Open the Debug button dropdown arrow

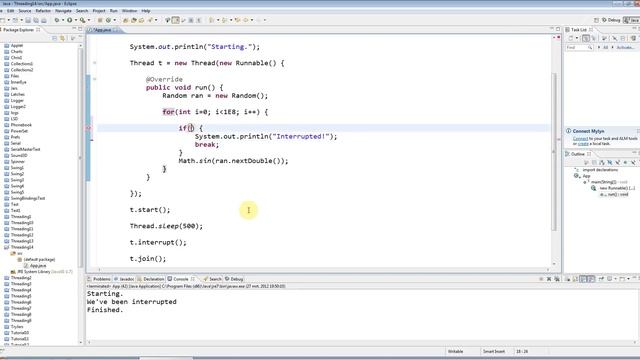click(x=62, y=20)
